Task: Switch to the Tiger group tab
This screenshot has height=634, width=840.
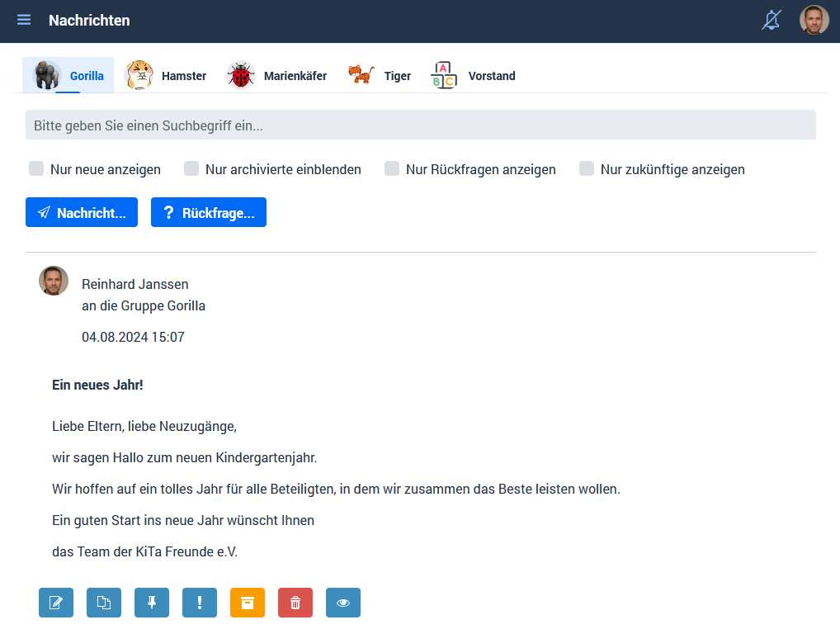Action: click(380, 76)
